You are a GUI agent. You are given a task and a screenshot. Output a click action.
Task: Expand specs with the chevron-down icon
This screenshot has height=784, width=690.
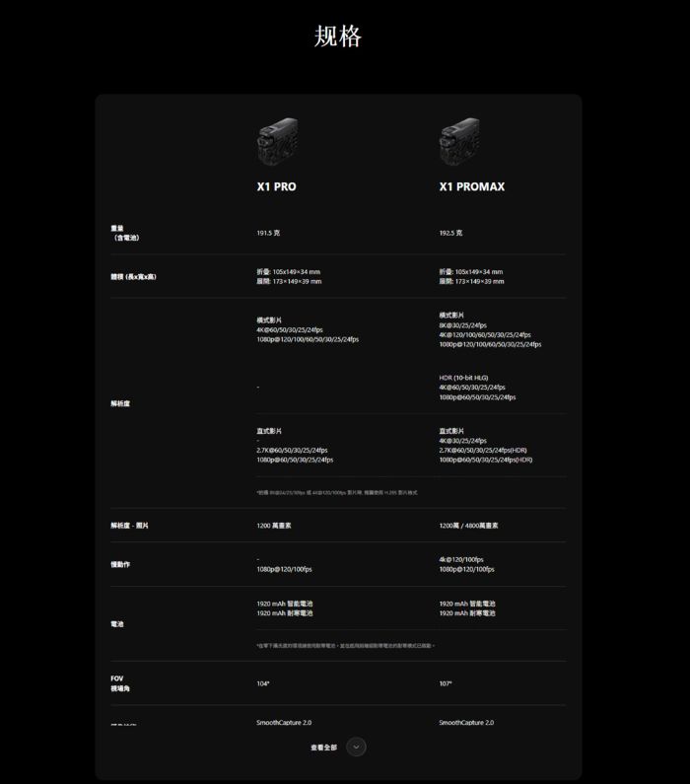(x=357, y=747)
